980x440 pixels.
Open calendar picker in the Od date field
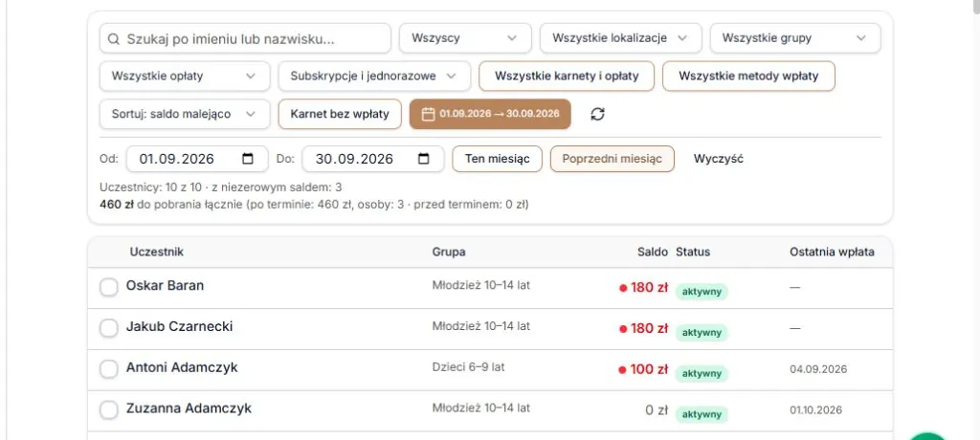(248, 159)
